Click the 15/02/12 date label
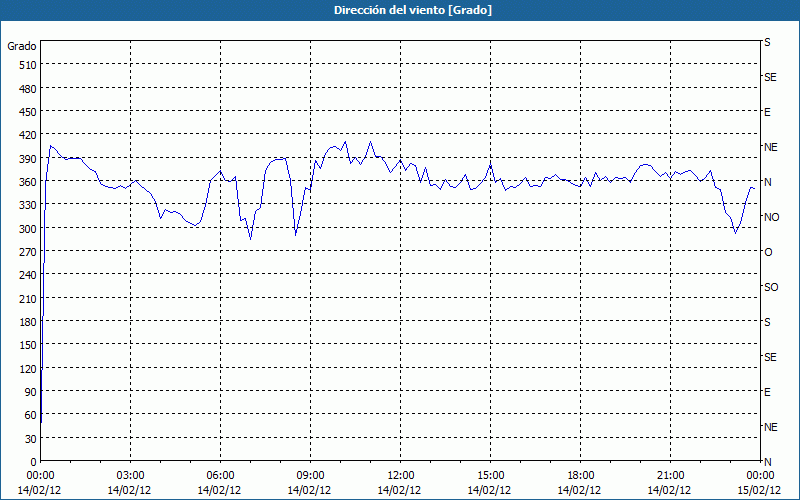The height and width of the screenshot is (500, 800). 759,490
